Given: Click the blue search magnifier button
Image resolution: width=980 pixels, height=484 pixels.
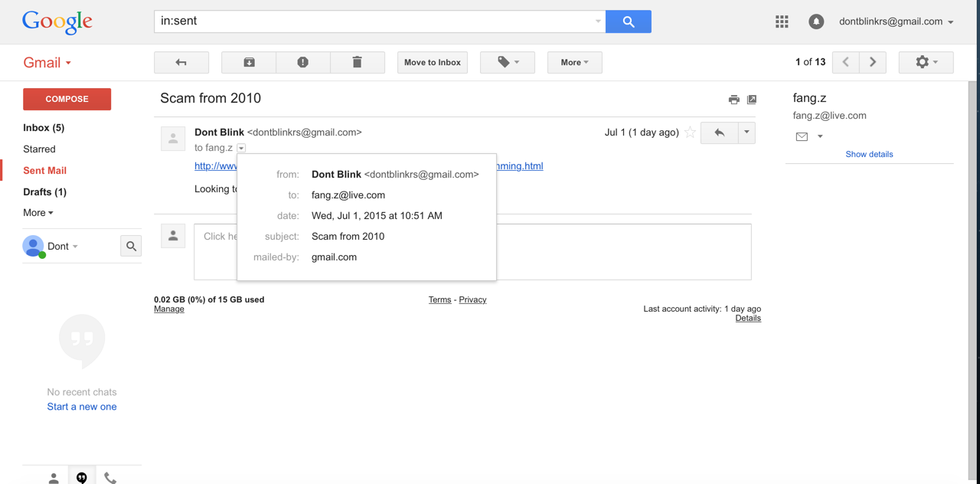Looking at the screenshot, I should pos(628,21).
